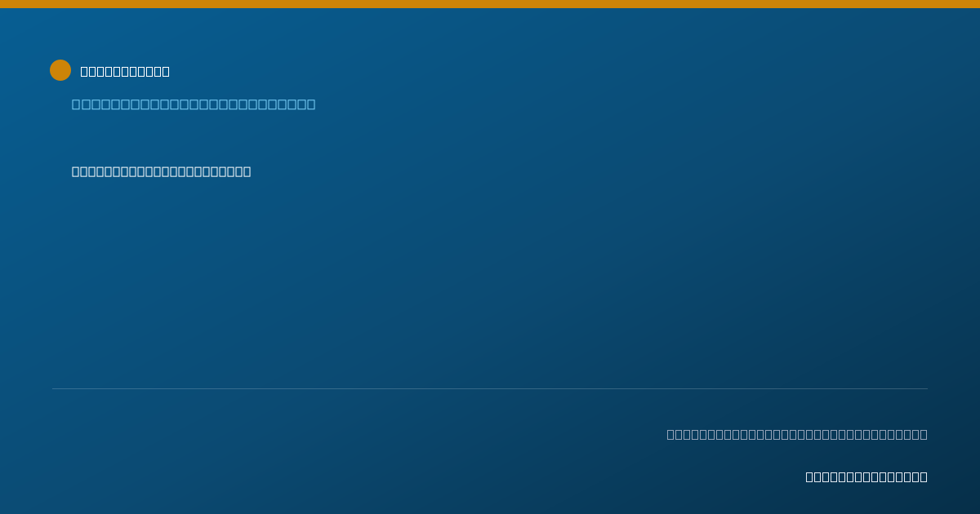Select the white title text beside the orange circle
This screenshot has width=980, height=514.
[x=125, y=71]
